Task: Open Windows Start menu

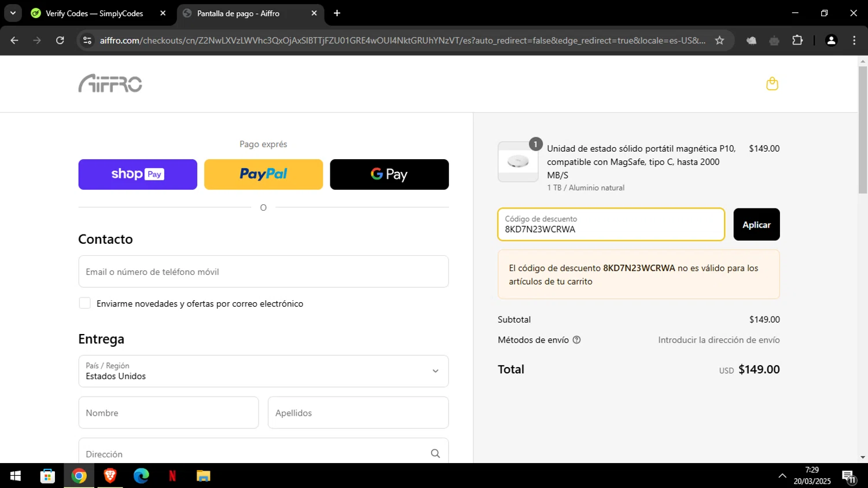Action: coord(16,476)
